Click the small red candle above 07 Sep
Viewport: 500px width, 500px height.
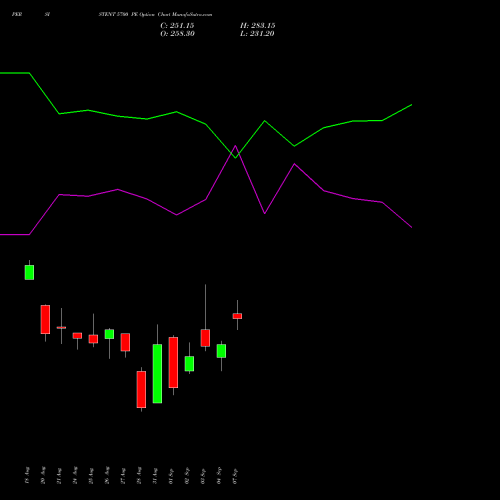pos(237,316)
